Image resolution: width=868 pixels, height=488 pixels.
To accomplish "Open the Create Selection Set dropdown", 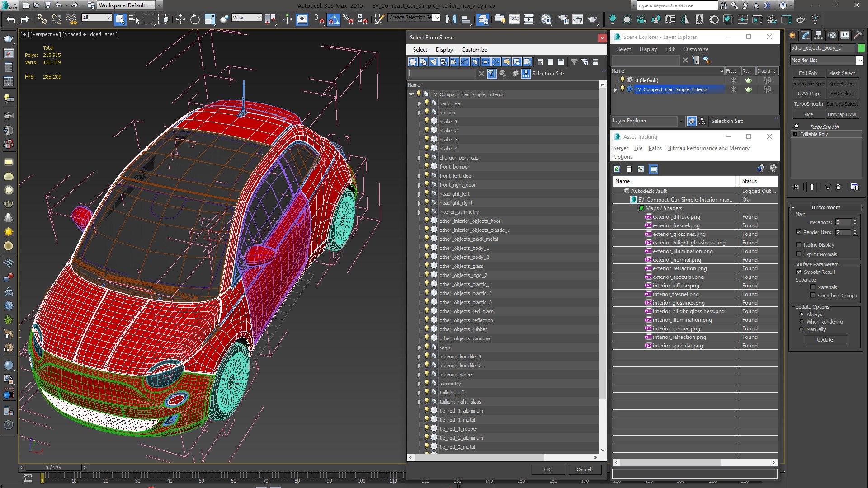I will 414,17.
